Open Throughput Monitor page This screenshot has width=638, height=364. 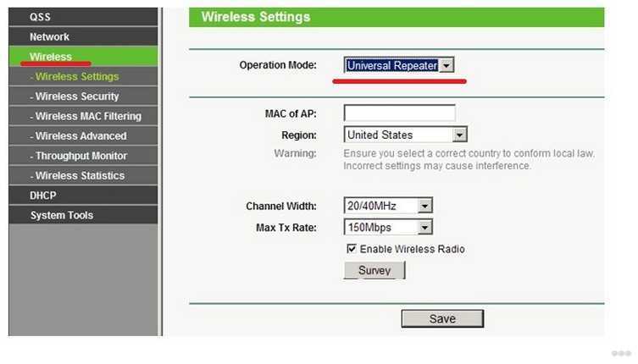(83, 156)
